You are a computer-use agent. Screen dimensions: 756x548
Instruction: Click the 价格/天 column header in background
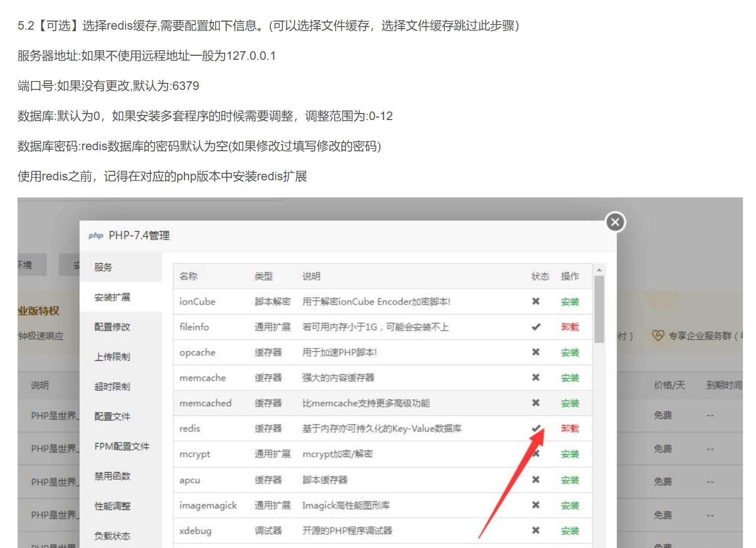[669, 385]
